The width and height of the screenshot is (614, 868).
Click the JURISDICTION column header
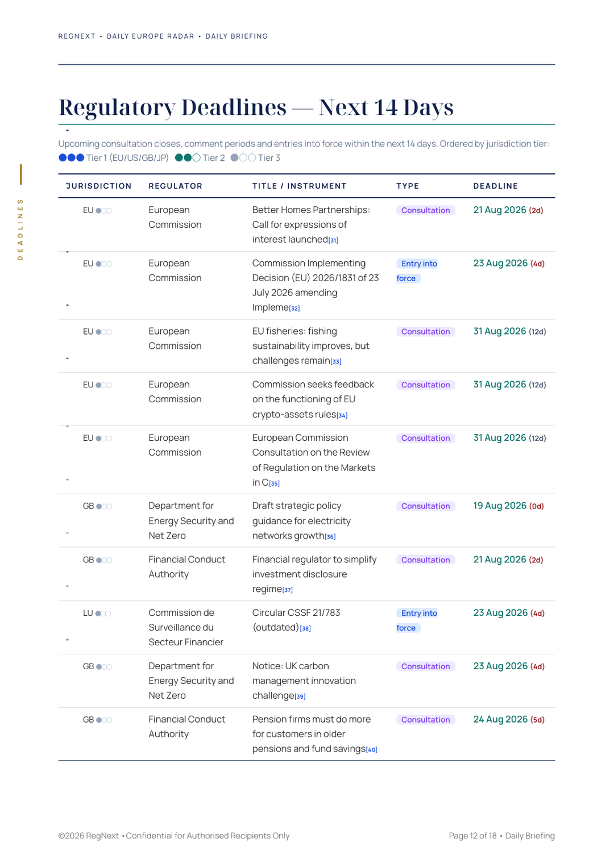coord(99,186)
